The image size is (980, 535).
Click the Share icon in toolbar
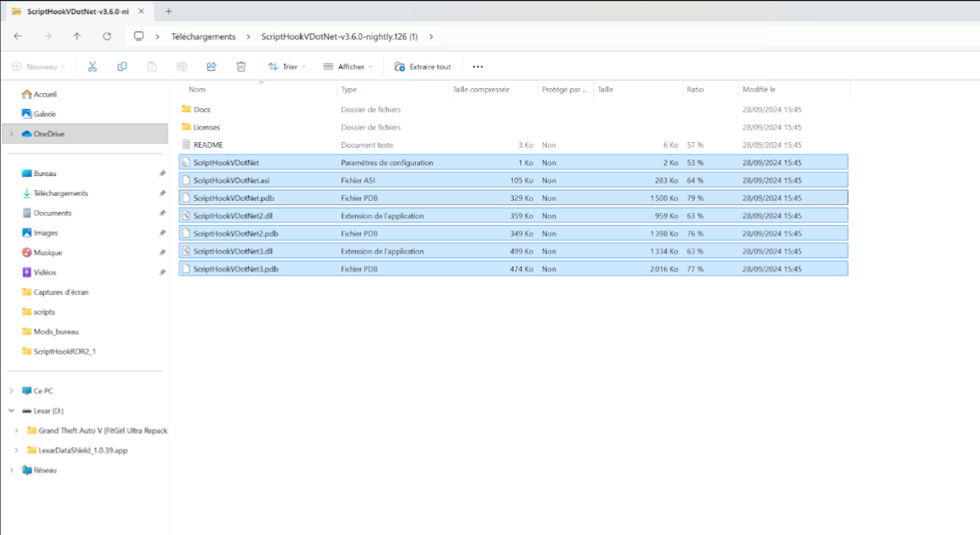coord(211,66)
